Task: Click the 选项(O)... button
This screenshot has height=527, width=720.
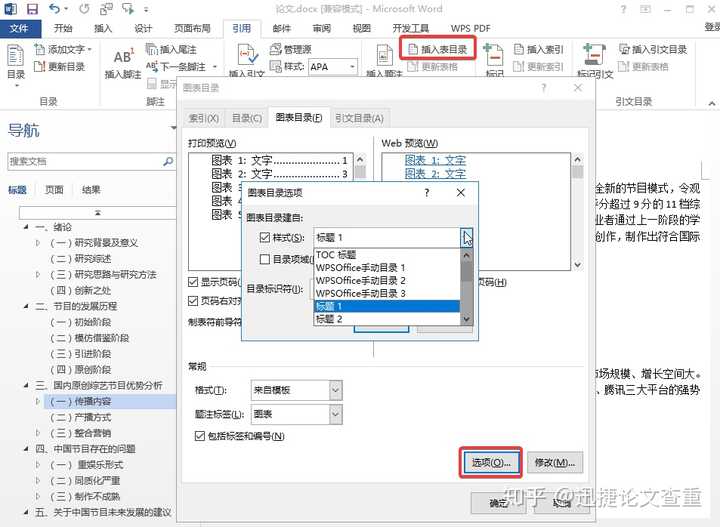Action: click(491, 462)
